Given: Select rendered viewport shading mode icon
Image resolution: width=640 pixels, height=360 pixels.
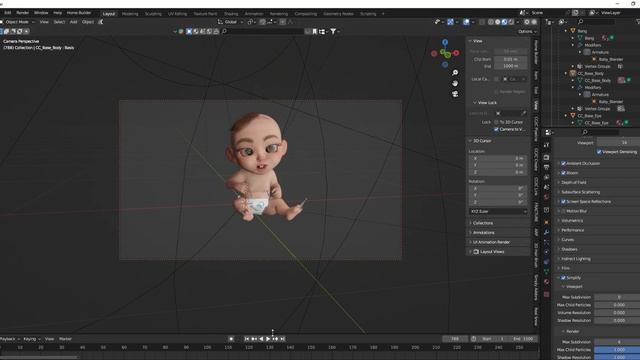Looking at the screenshot, I should (511, 22).
